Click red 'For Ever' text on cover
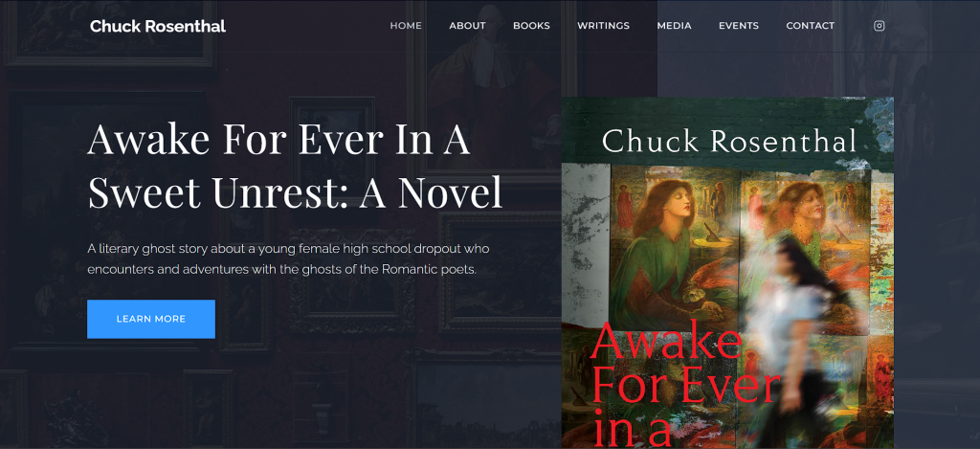Screen dimensions: 980x449 tap(684, 385)
